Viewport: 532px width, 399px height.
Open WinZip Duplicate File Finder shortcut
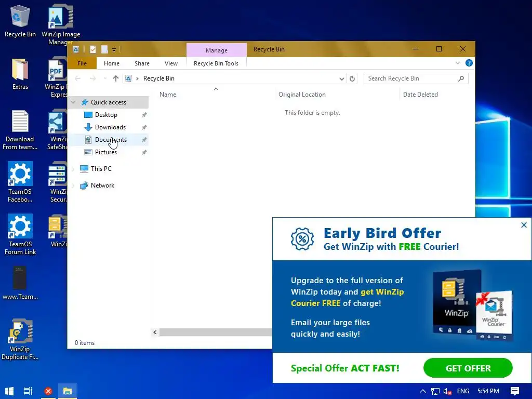20,339
